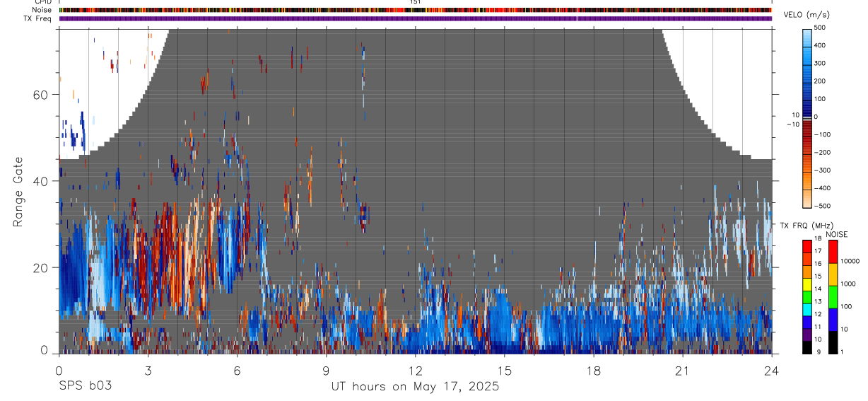Click the "151" CPID value above the plot
This screenshot has width=868, height=401.
click(416, 2)
